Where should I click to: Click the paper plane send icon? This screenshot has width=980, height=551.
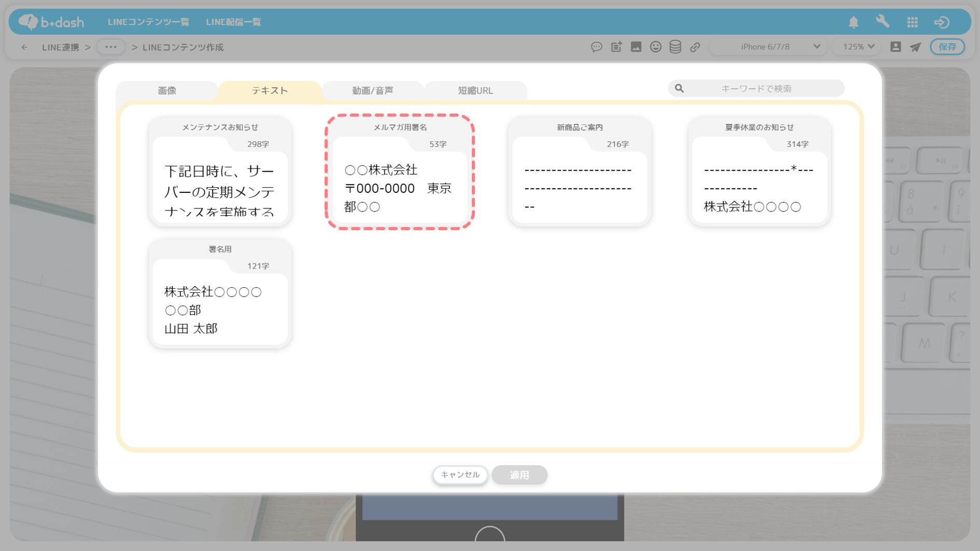point(916,47)
